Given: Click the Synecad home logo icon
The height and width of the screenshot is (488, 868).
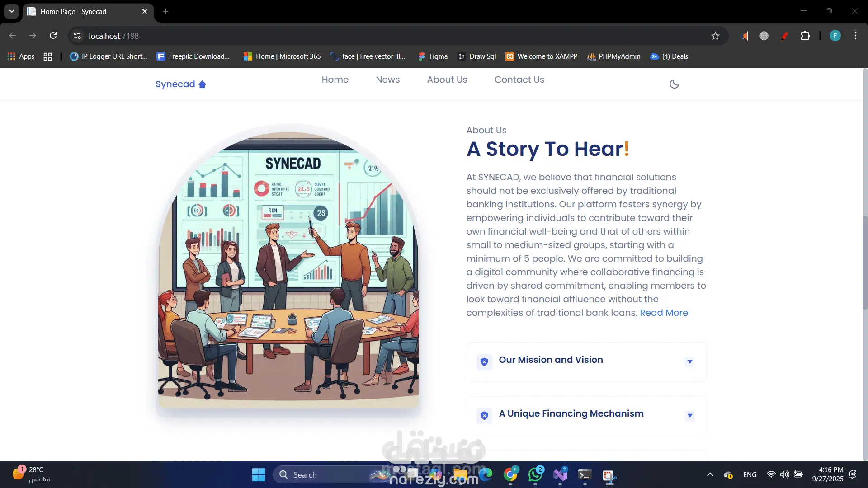Looking at the screenshot, I should click(x=202, y=84).
